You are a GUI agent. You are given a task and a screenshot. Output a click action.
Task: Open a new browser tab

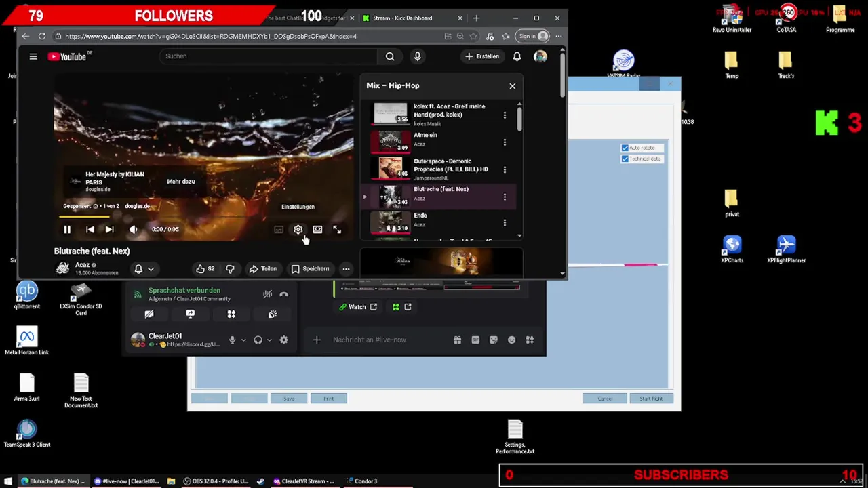[x=476, y=18]
